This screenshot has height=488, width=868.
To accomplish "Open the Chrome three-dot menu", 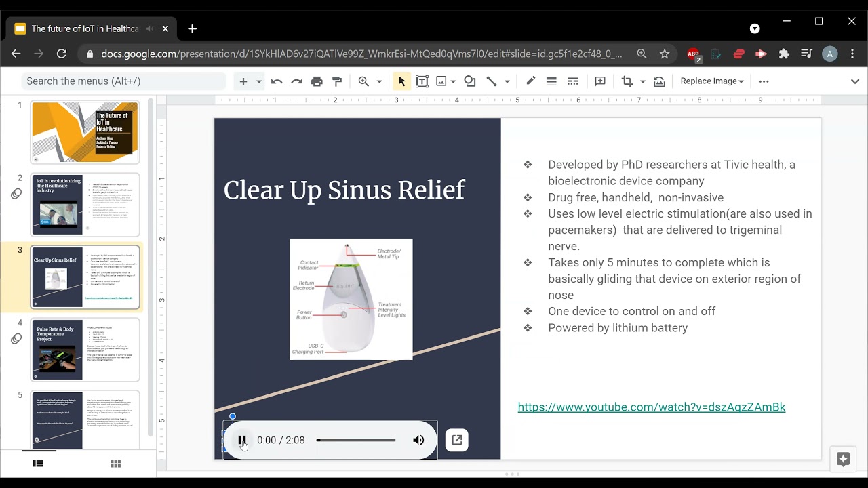I will 852,54.
